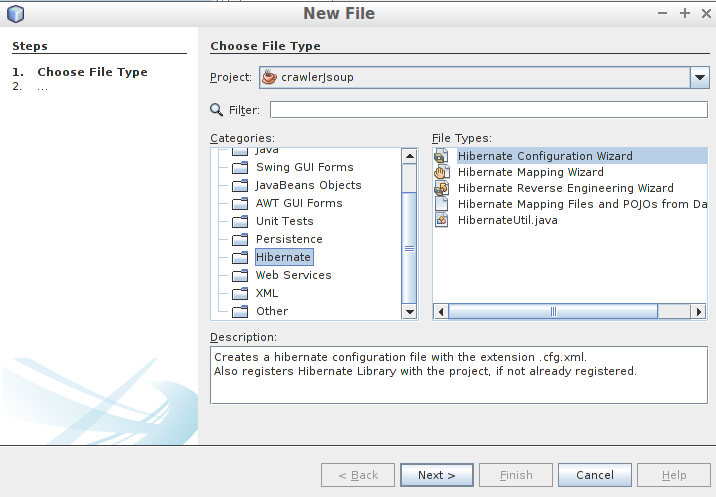
Task: Close the New File dialog
Action: click(x=706, y=13)
